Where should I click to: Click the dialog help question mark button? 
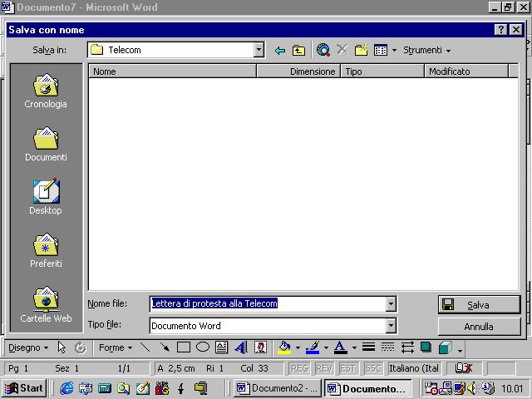[x=501, y=30]
